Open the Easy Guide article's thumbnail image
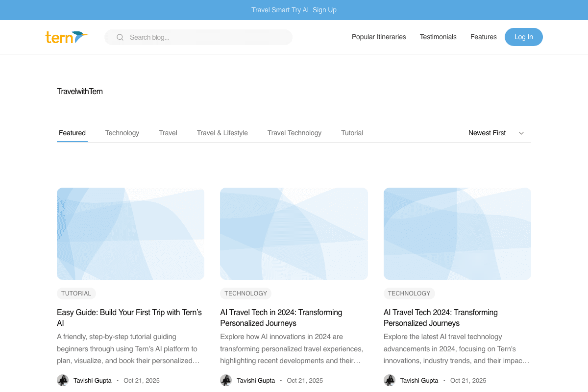This screenshot has height=392, width=588. pos(130,234)
